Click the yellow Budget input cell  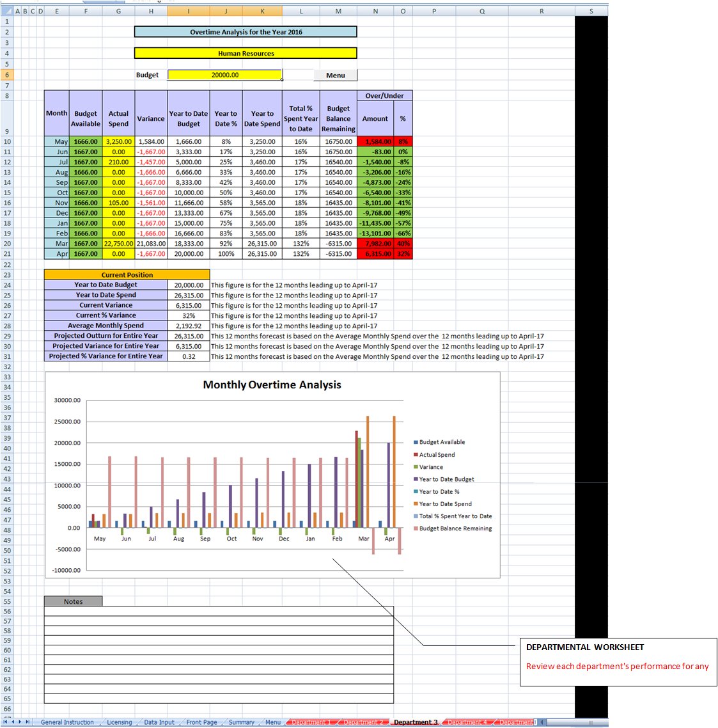click(224, 75)
